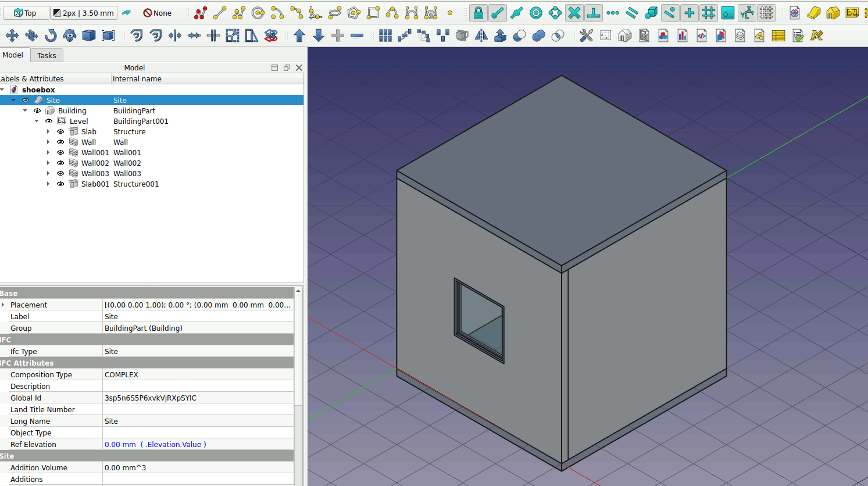This screenshot has width=868, height=486.
Task: Toggle snap to grid
Action: click(x=708, y=13)
